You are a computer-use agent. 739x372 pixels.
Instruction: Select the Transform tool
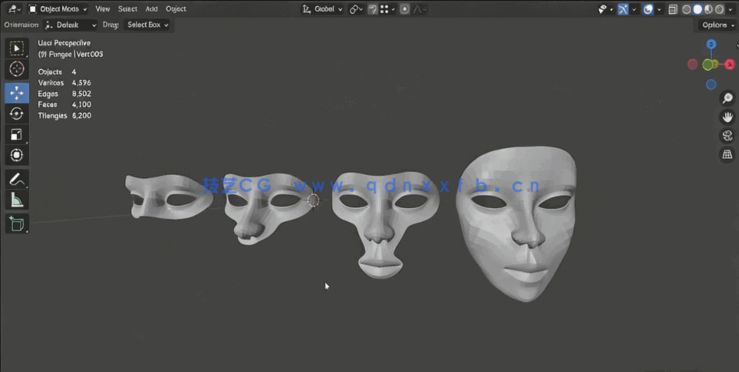pyautogui.click(x=17, y=155)
